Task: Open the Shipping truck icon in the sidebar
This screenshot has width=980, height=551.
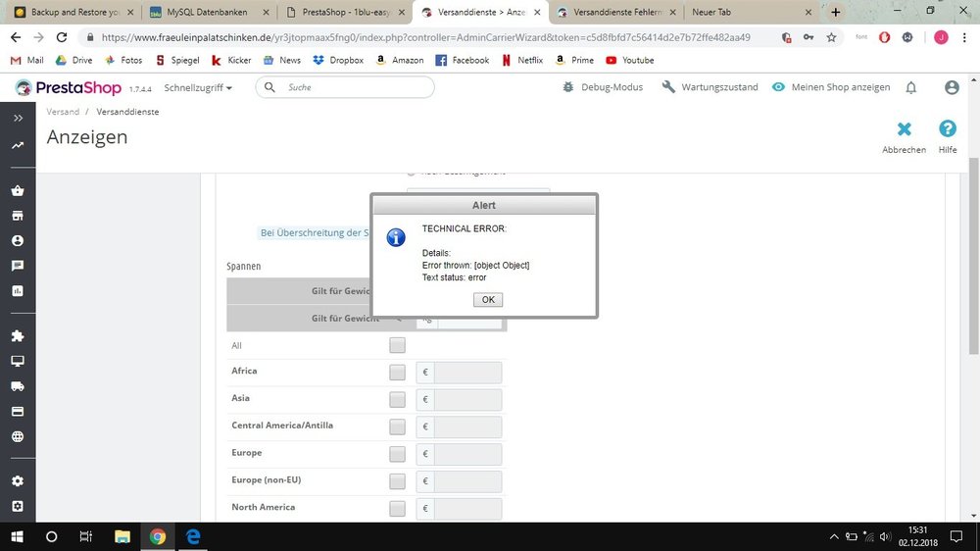Action: (18, 386)
